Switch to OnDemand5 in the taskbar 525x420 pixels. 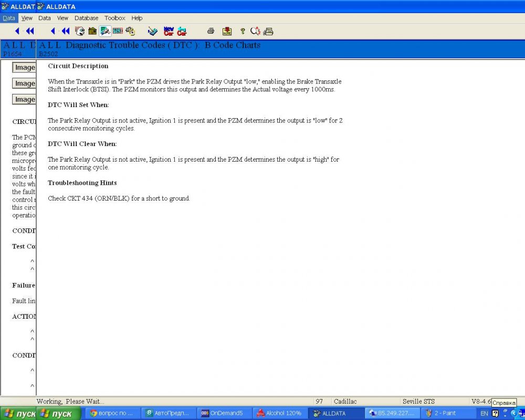(x=222, y=413)
